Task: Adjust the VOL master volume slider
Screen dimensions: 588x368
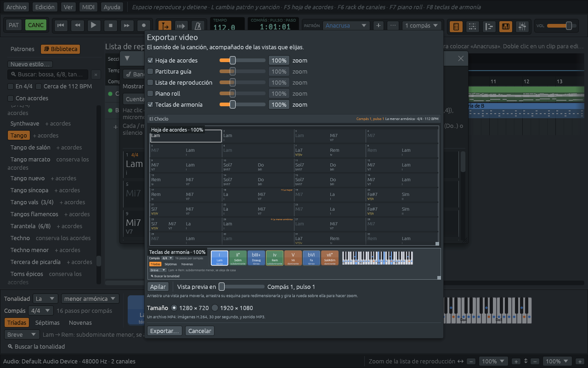Action: [562, 26]
